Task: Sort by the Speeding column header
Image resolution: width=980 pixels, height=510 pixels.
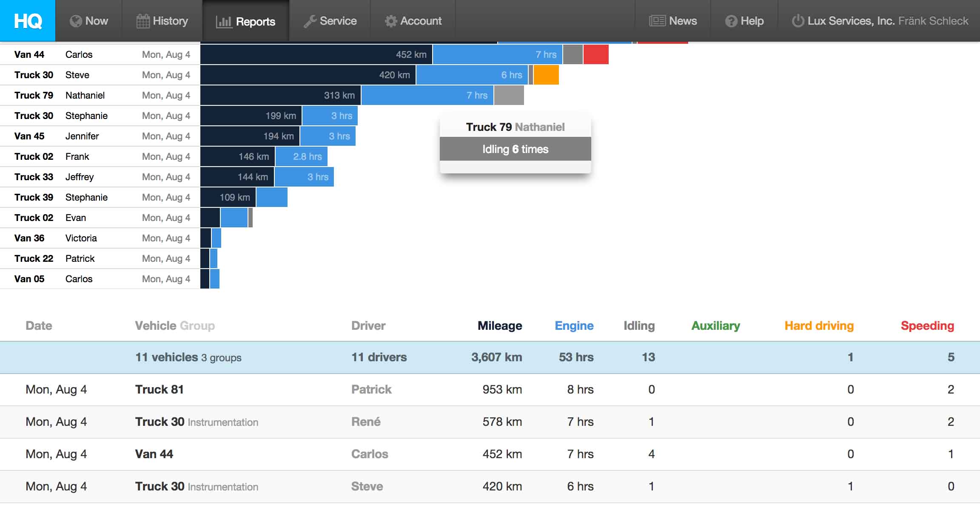Action: pyautogui.click(x=927, y=326)
